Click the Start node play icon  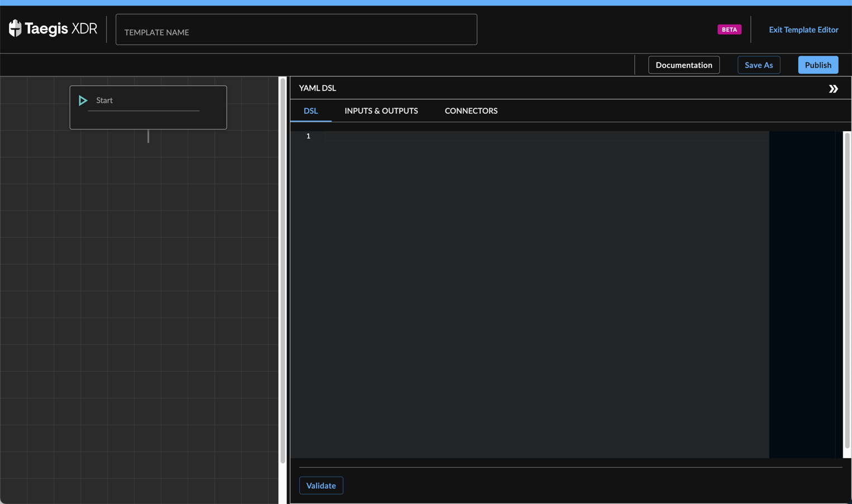pyautogui.click(x=83, y=100)
